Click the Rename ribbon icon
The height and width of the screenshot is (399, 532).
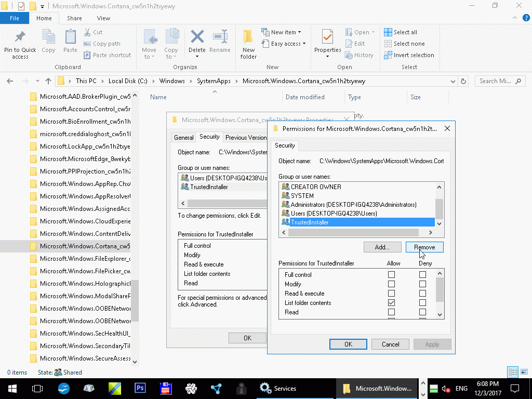pyautogui.click(x=220, y=37)
